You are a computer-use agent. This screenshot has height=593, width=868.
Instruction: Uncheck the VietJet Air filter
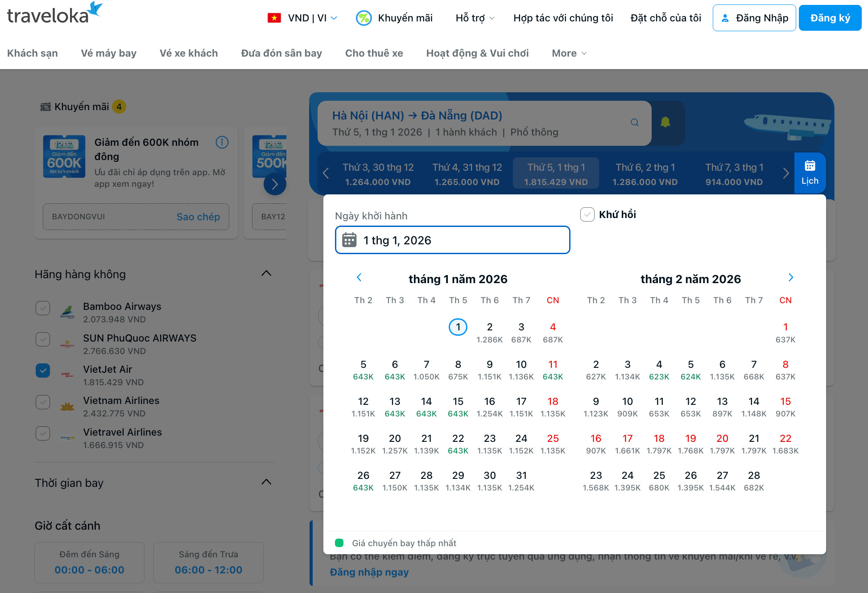[x=42, y=371]
